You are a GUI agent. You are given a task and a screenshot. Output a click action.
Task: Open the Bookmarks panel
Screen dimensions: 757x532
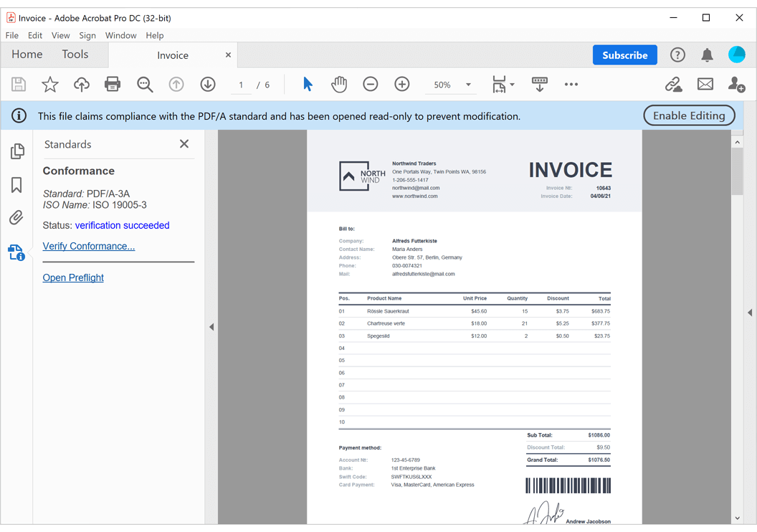17,185
